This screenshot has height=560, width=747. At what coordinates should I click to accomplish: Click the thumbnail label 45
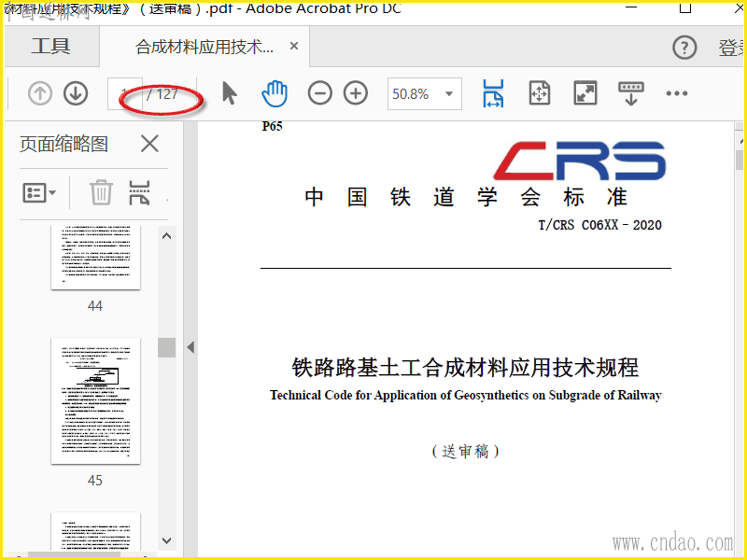[95, 480]
